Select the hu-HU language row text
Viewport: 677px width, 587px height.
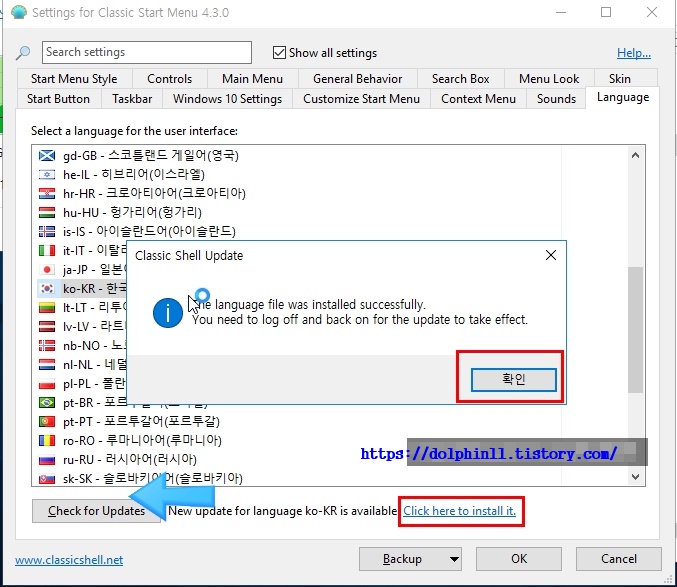(x=132, y=212)
